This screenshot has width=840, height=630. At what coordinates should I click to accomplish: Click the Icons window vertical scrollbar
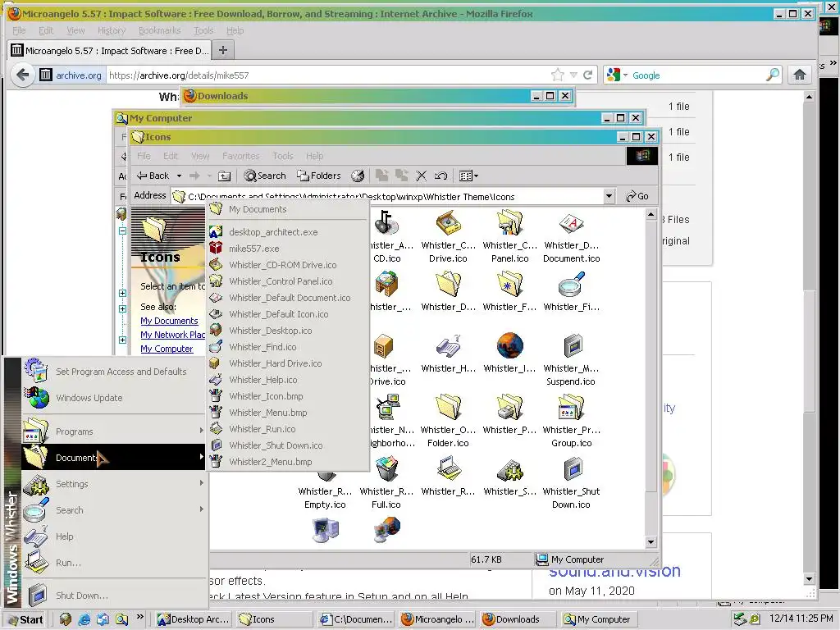(651, 377)
